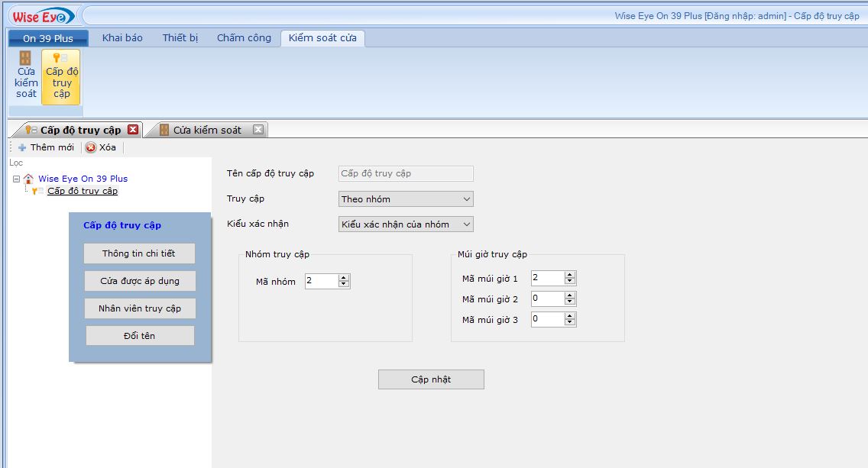Open the Khai báo ribbon tab
868x468 pixels.
(122, 38)
